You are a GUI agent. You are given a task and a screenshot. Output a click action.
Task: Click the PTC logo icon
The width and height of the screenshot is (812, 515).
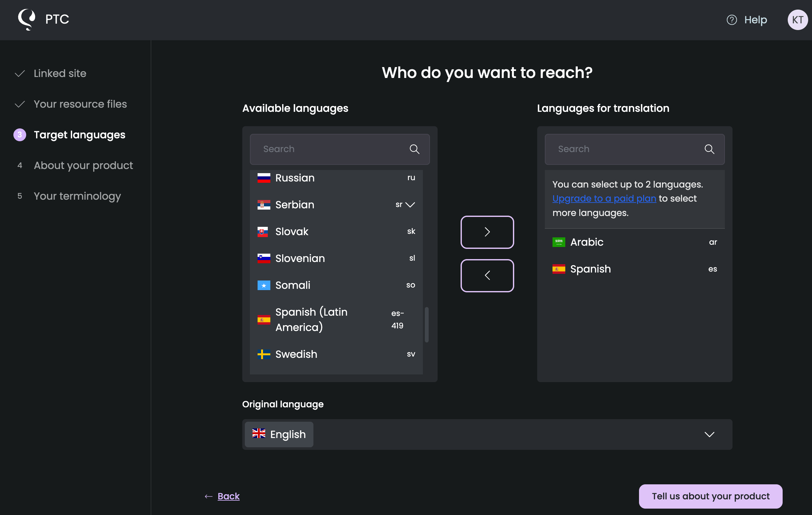coord(26,19)
